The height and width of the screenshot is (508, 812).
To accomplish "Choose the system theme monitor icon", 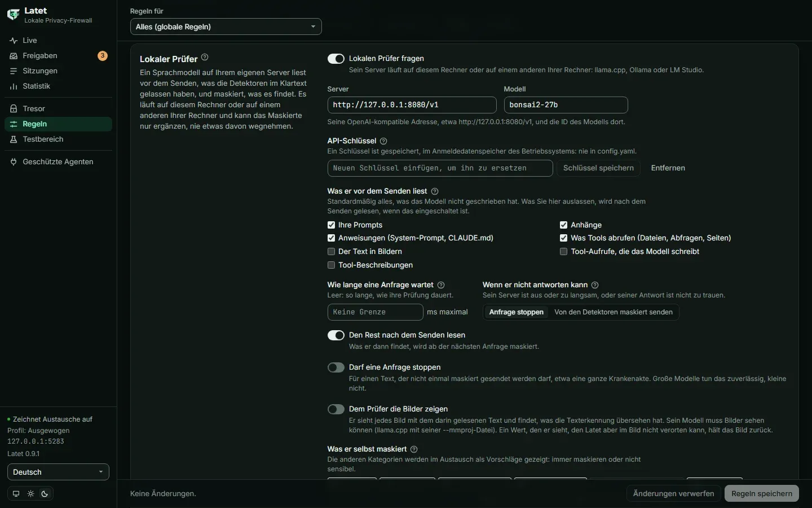I will [x=16, y=494].
